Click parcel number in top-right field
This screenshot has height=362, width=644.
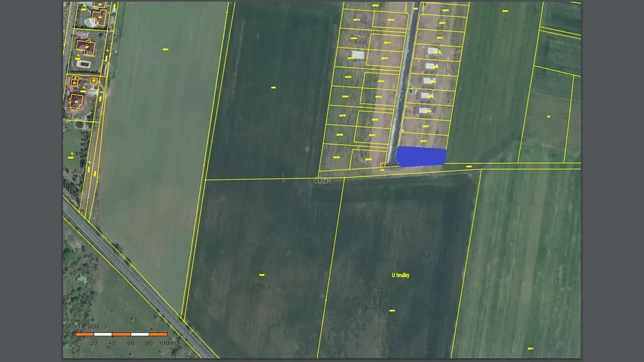pyautogui.click(x=504, y=11)
